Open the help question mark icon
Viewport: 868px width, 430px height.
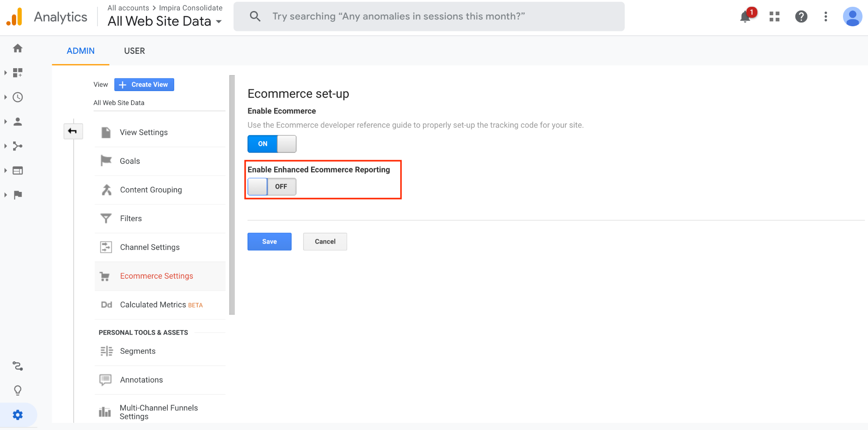801,17
